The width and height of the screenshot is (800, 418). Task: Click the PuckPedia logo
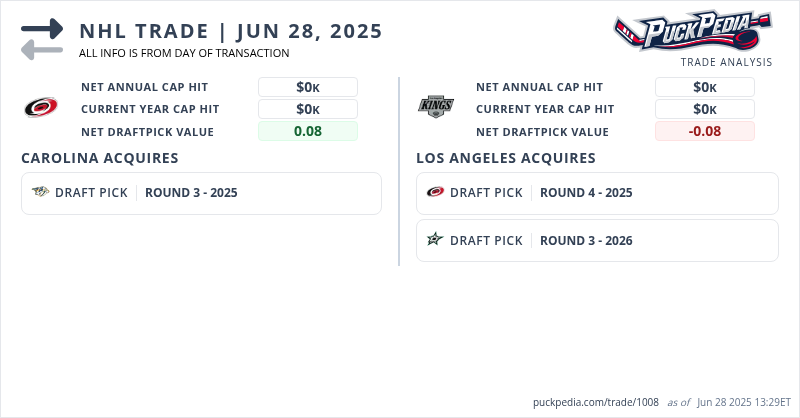coord(692,30)
